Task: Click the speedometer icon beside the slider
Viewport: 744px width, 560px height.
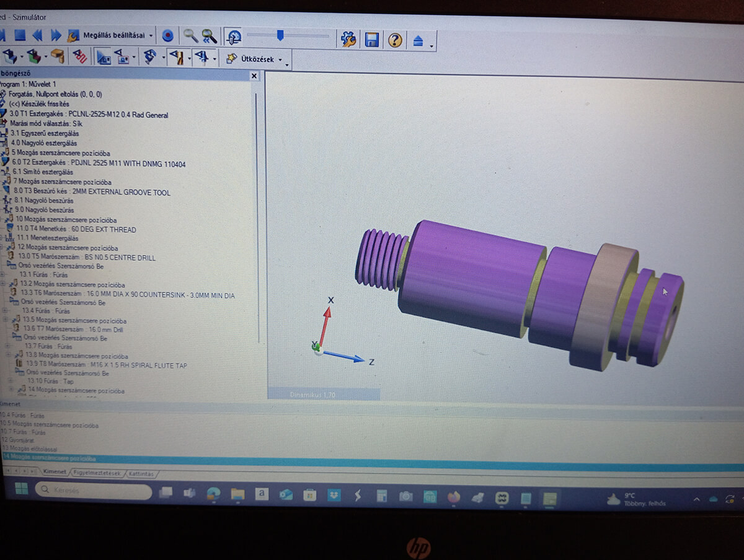Action: coord(234,37)
